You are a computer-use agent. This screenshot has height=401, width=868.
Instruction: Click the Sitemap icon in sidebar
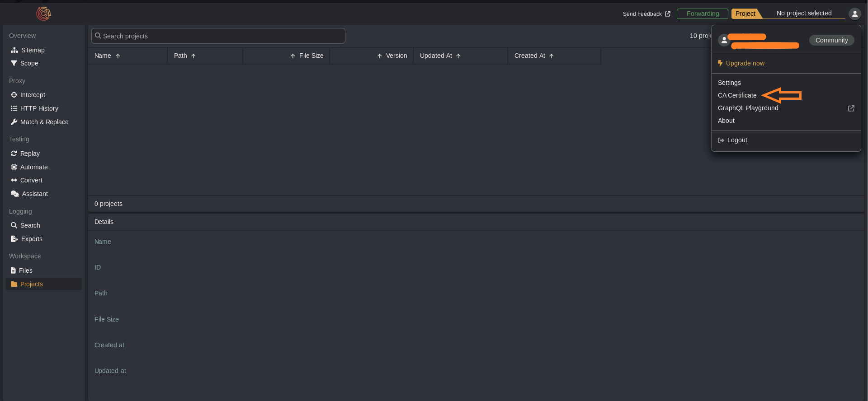[x=14, y=50]
